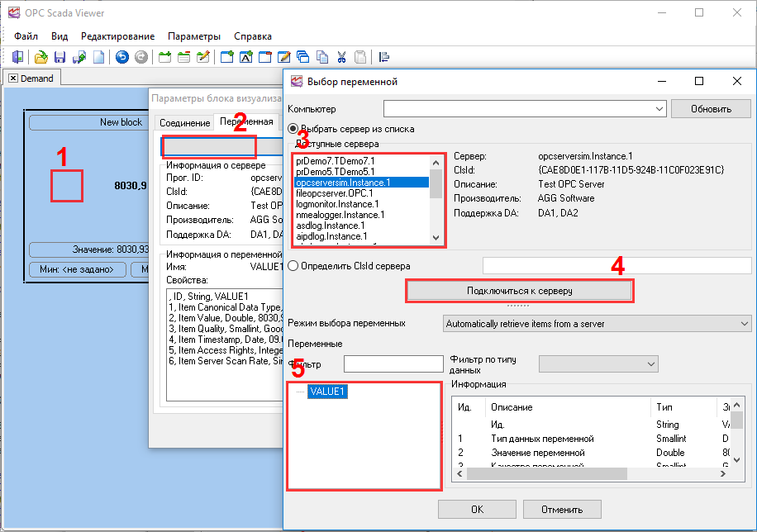Click the server list scroll down arrow

(x=436, y=238)
